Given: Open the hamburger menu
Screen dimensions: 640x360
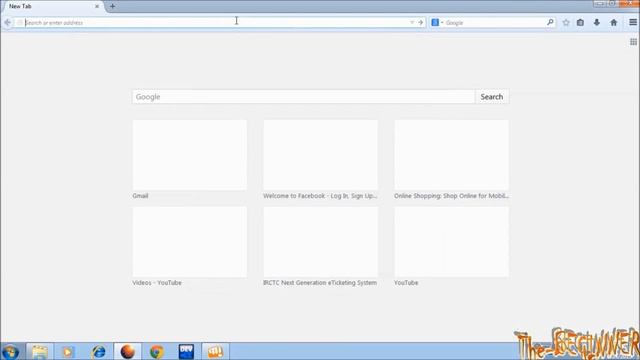Looking at the screenshot, I should click(633, 22).
